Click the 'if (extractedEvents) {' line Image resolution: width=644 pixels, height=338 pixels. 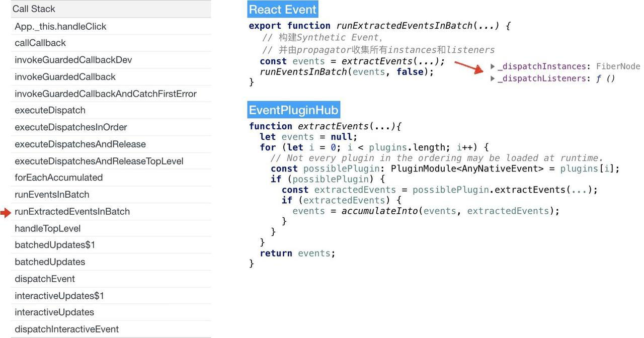pos(341,200)
